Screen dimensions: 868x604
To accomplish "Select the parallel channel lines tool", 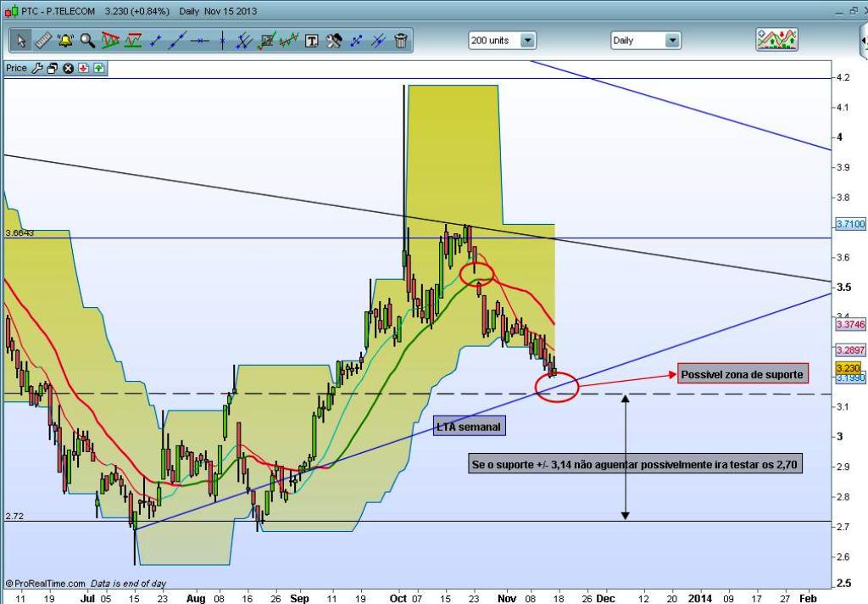I will 244,41.
